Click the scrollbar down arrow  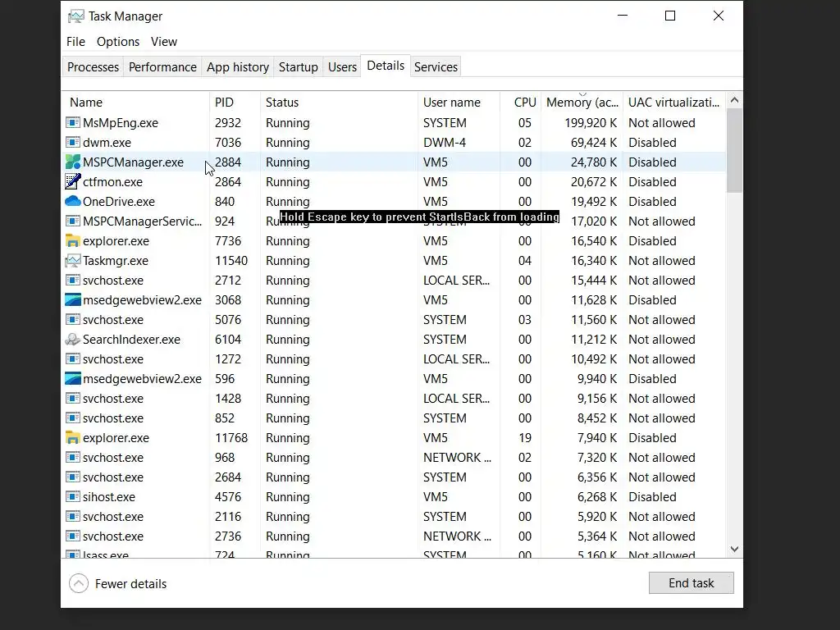pos(734,549)
